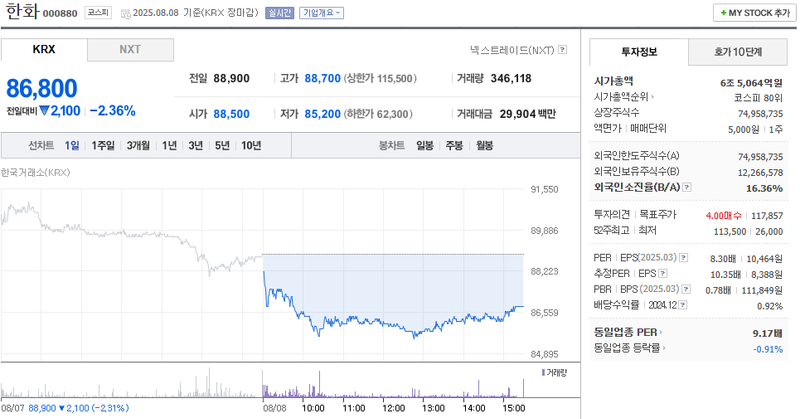Select the 1주일 chart period
Viewport: 800px width, 419px height.
pos(103,145)
